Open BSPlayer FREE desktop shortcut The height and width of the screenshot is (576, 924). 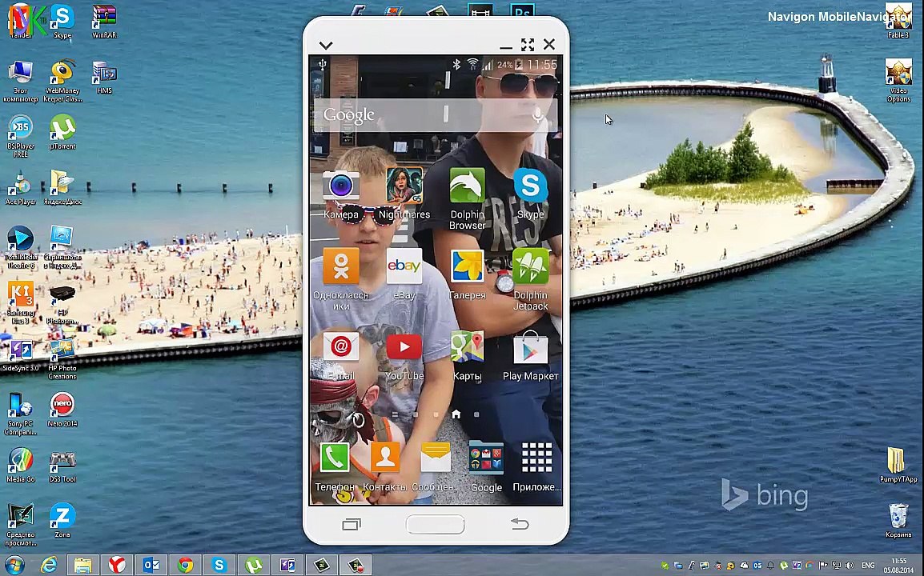(21, 136)
